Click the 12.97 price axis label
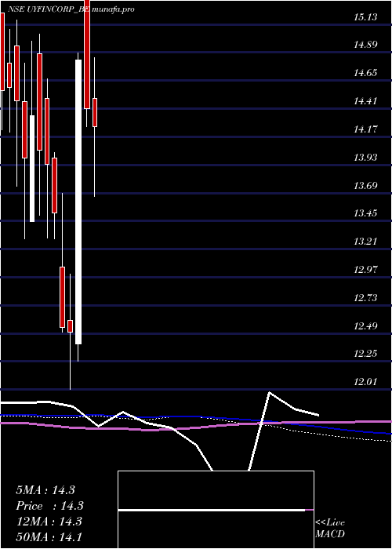Viewport: 392px width, 549px height. coord(365,270)
